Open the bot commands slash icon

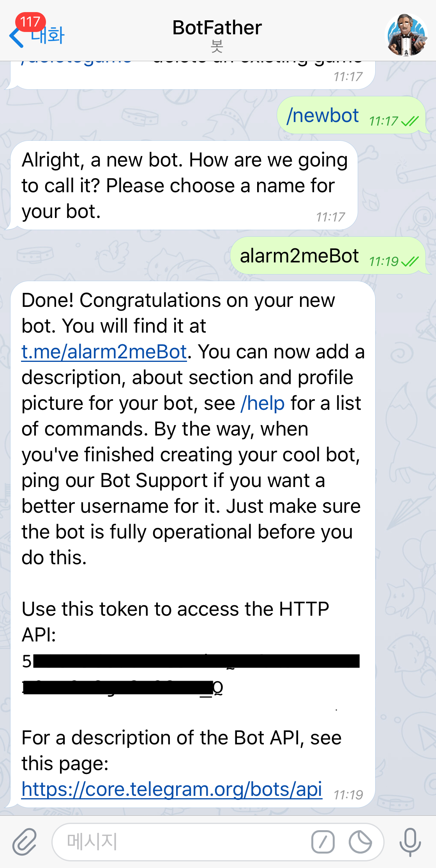point(323,842)
